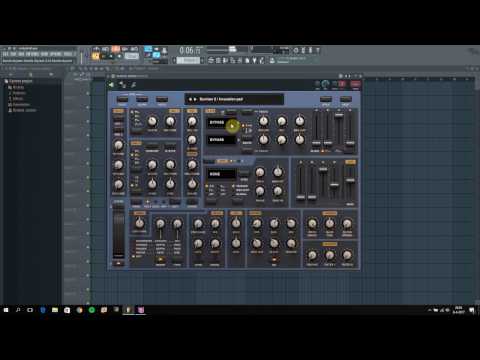
Task: Open the green circular app on the taskbar
Action: click(x=92, y=310)
